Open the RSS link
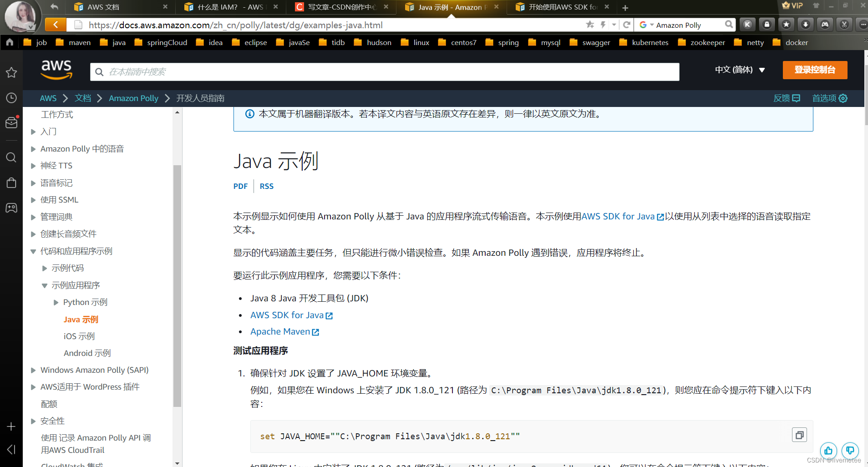 coord(266,186)
